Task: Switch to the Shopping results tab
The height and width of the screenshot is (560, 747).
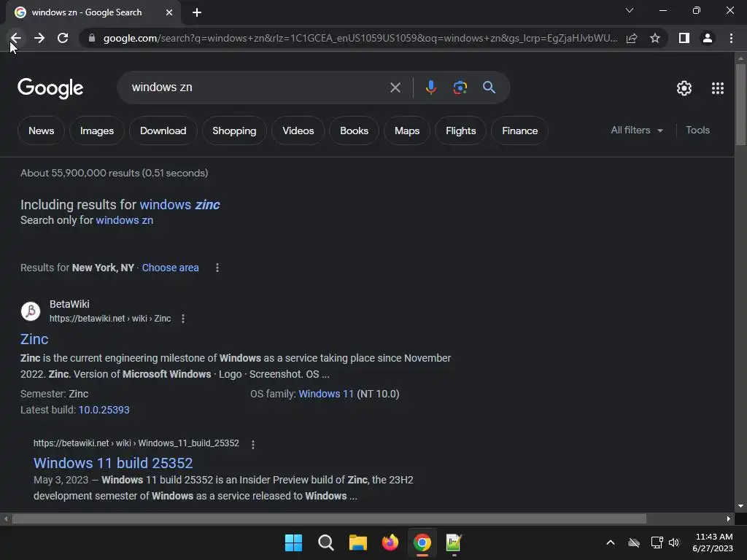Action: pos(234,131)
